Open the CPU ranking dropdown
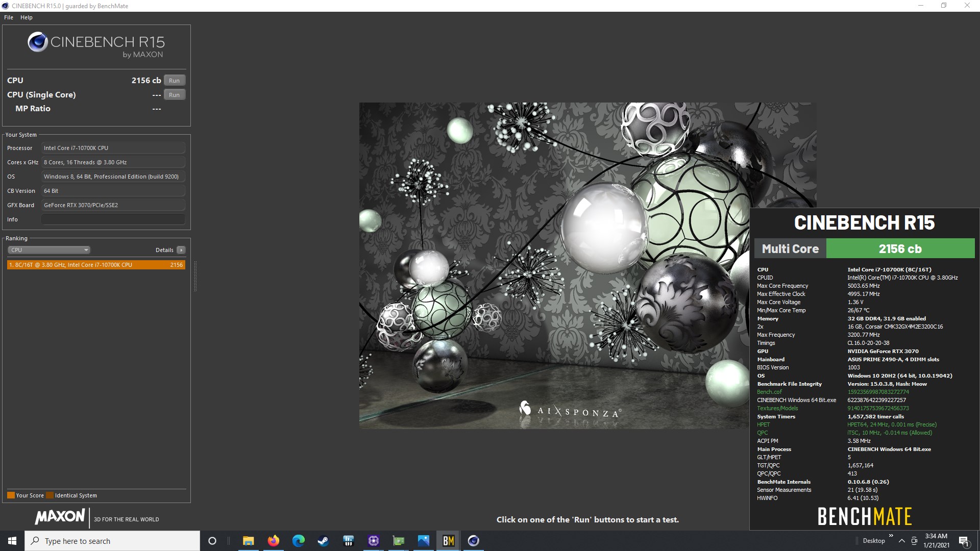This screenshot has height=551, width=980. point(49,250)
